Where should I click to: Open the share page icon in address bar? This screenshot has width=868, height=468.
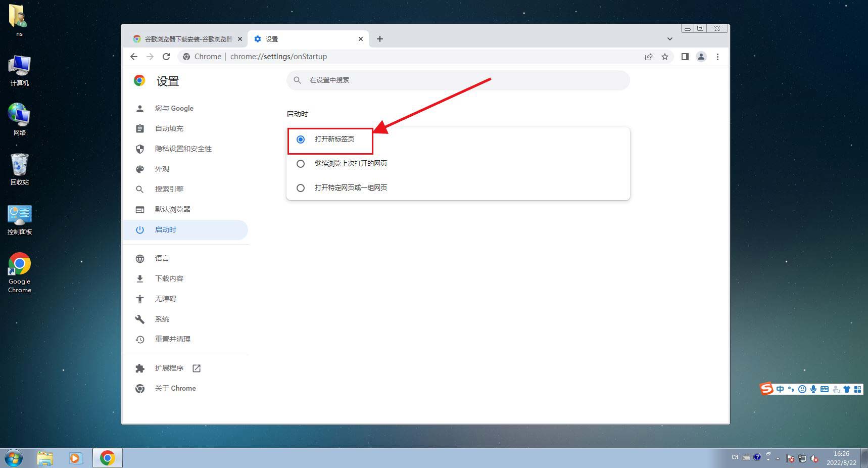(x=649, y=57)
